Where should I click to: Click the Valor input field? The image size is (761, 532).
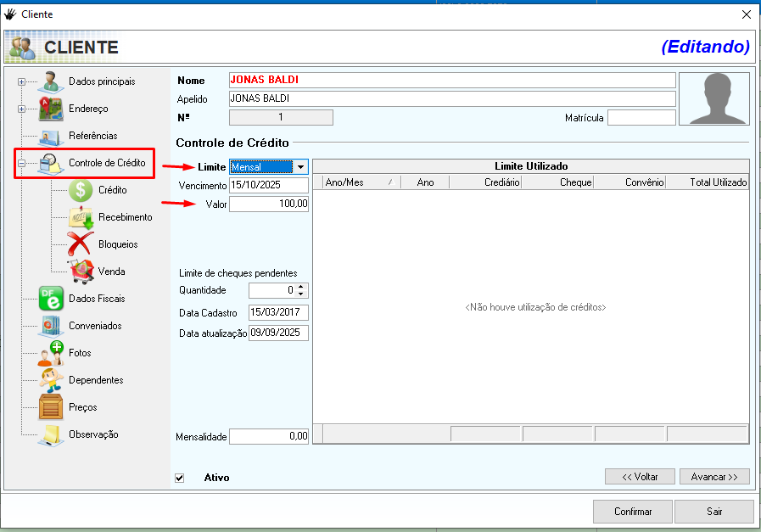[x=269, y=204]
